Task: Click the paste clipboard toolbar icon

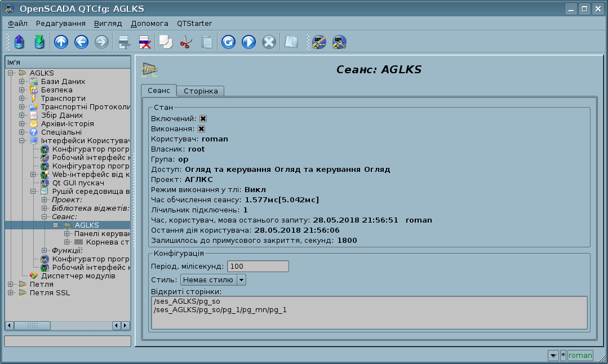Action: pyautogui.click(x=207, y=42)
